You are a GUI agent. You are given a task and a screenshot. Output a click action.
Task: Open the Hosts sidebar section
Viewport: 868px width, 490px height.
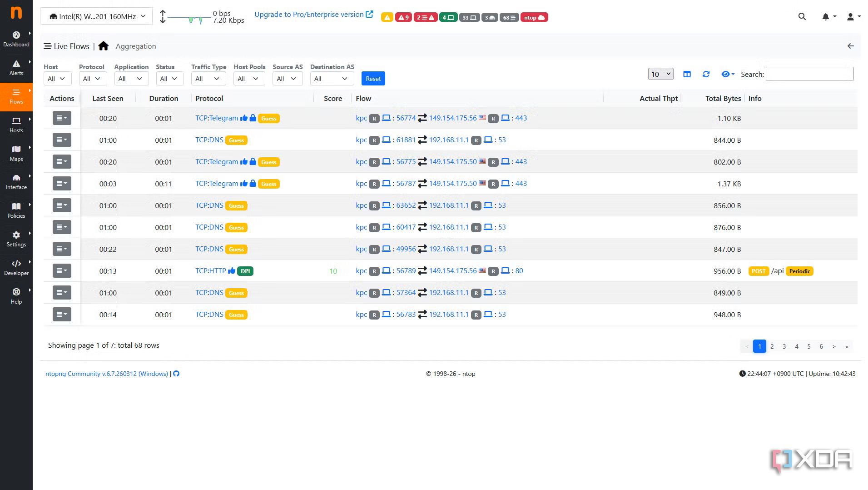pos(16,125)
